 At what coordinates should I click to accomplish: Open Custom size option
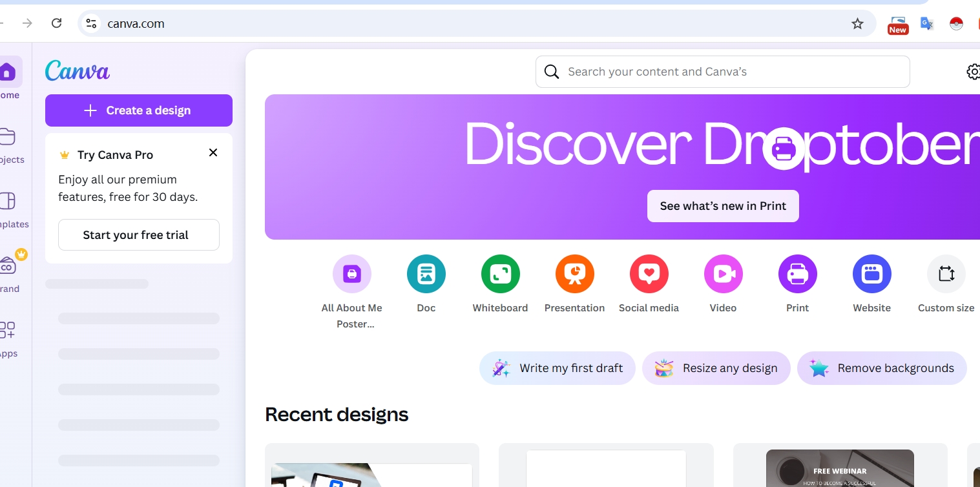pos(946,284)
